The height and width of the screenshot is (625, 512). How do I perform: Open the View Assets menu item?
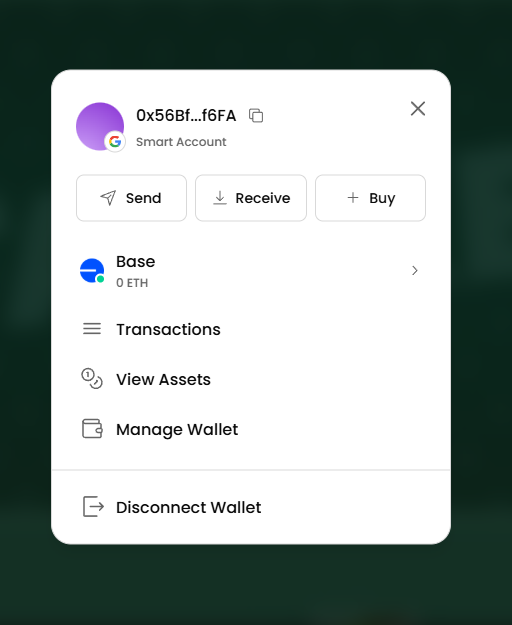[251, 379]
